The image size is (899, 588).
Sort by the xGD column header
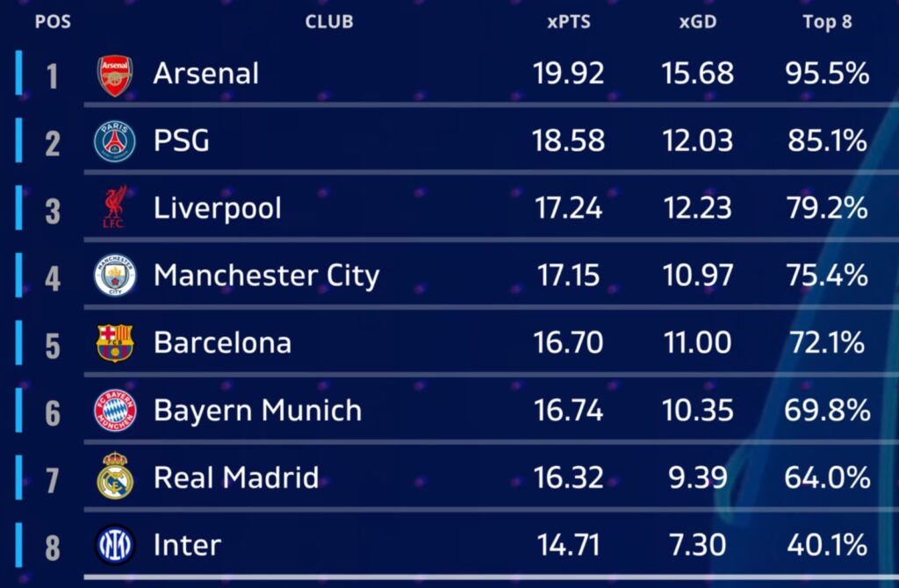click(x=698, y=22)
